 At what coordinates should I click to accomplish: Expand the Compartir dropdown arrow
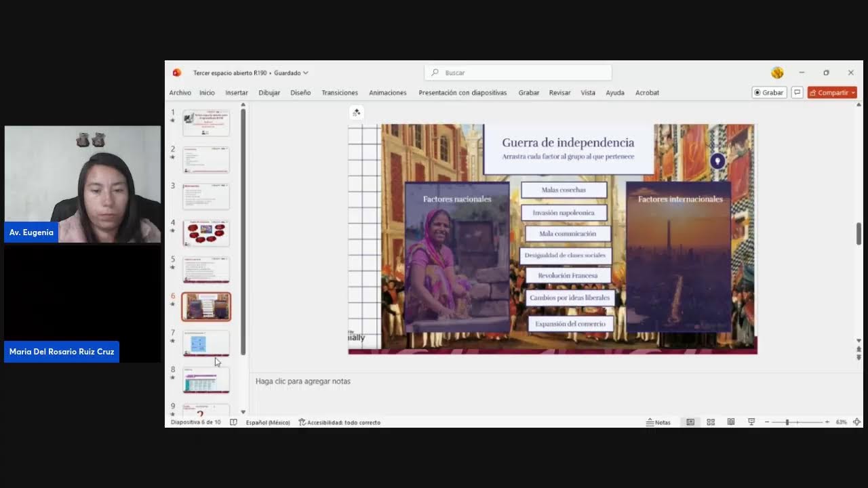click(x=853, y=92)
